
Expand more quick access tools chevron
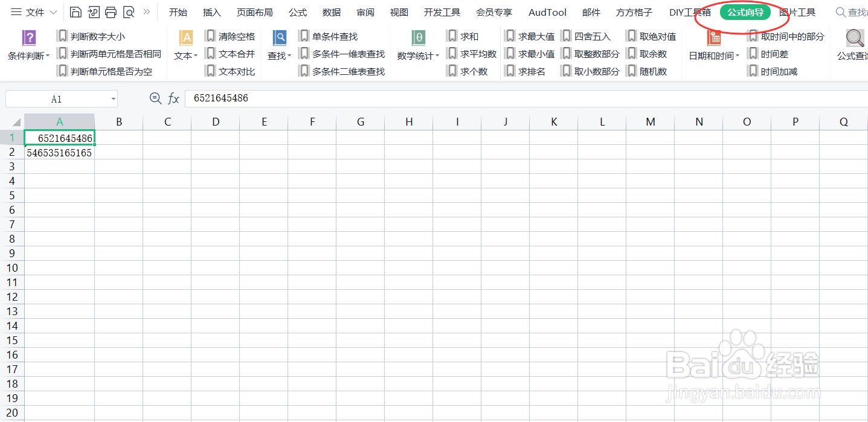pos(146,12)
